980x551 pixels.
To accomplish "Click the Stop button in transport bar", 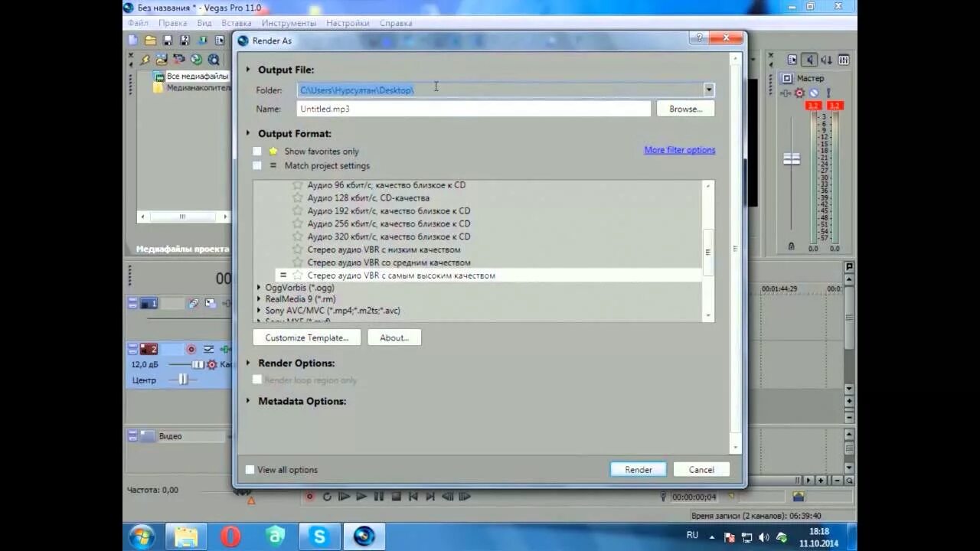I will coord(396,497).
